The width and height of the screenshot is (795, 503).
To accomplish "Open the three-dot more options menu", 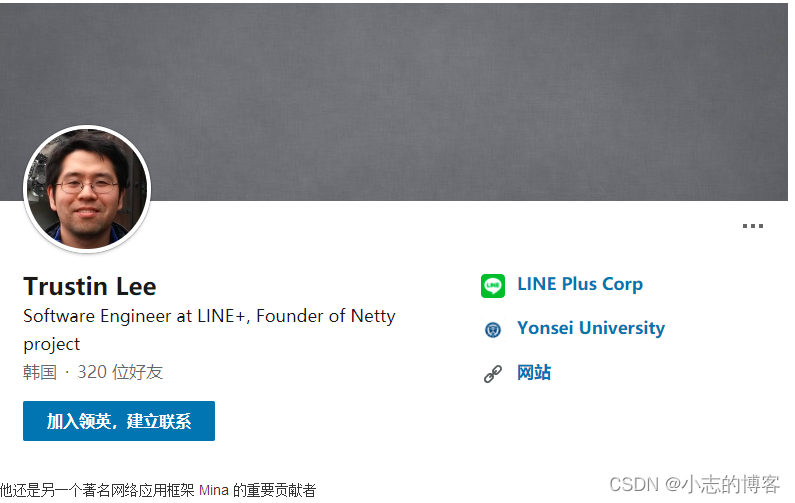I will 752,226.
